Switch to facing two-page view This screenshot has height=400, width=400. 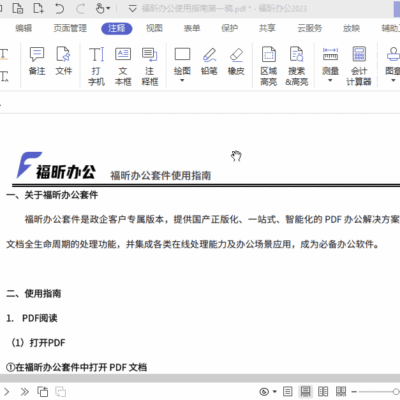point(323,391)
